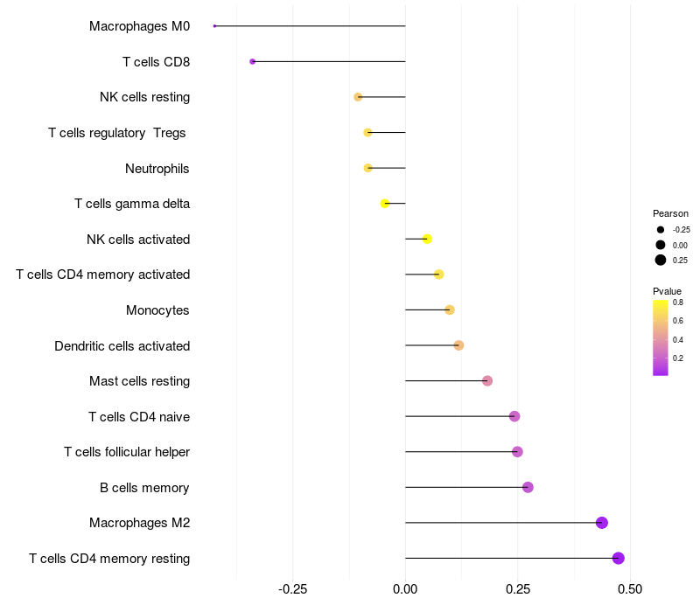This screenshot has width=700, height=612.
Task: Select the Neutrophils axis label
Action: (157, 168)
